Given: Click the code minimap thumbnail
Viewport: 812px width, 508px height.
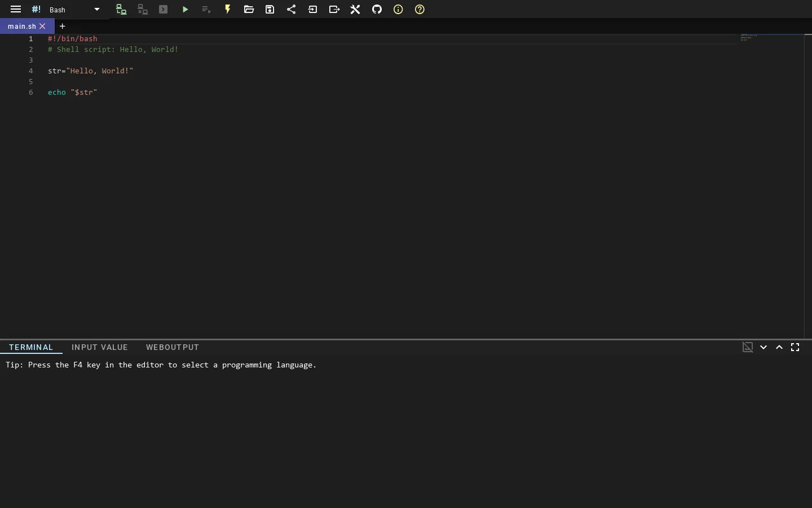Looking at the screenshot, I should tap(749, 37).
